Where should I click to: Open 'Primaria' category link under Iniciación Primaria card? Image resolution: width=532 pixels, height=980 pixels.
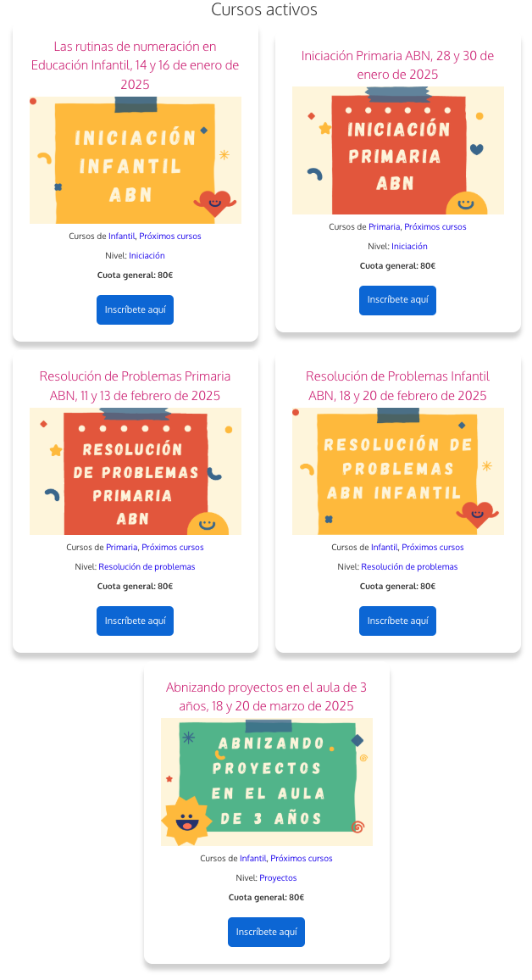pyautogui.click(x=384, y=227)
